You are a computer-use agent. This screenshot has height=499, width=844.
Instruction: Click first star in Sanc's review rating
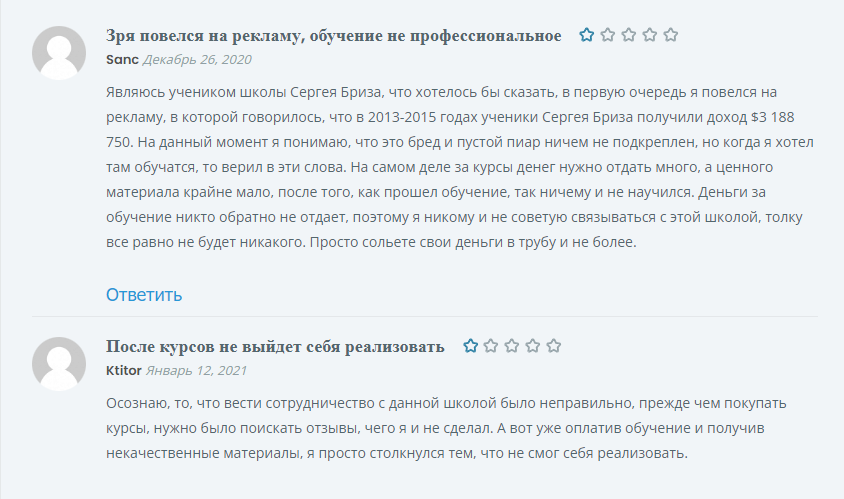click(x=587, y=36)
